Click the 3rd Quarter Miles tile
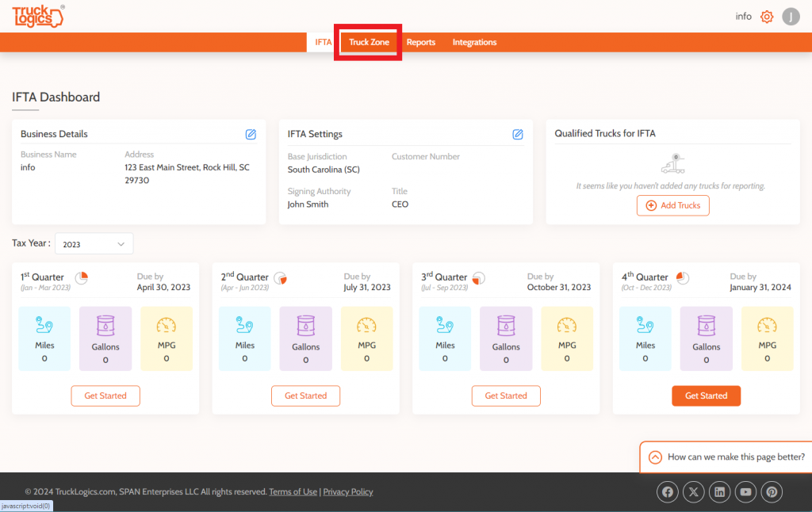The height and width of the screenshot is (512, 812). pyautogui.click(x=445, y=338)
